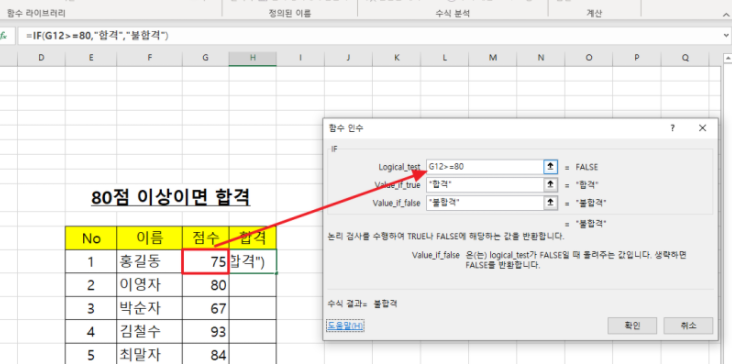Screen dimensions: 732x364
Task: Click the collapse button beside Value_if_false field
Action: [550, 203]
